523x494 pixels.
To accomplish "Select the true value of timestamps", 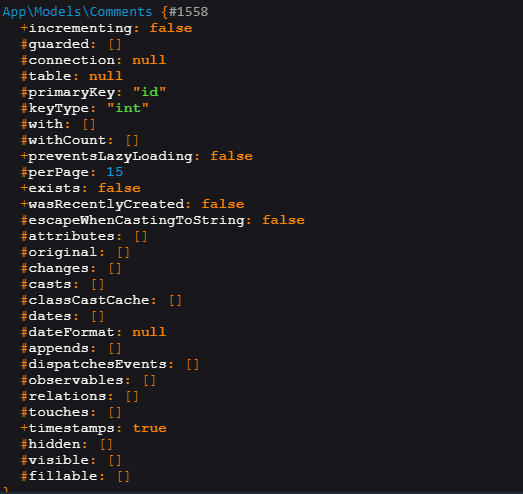I will 149,428.
